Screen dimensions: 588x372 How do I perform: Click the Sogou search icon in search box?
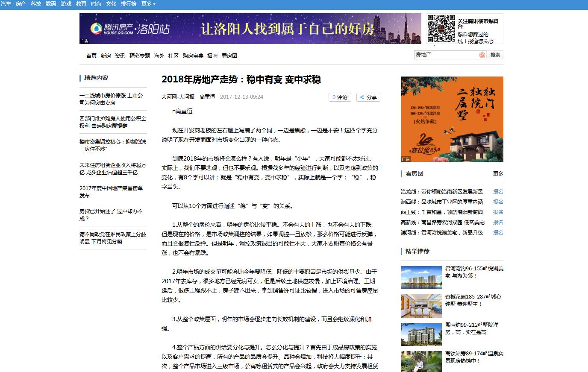(x=482, y=55)
